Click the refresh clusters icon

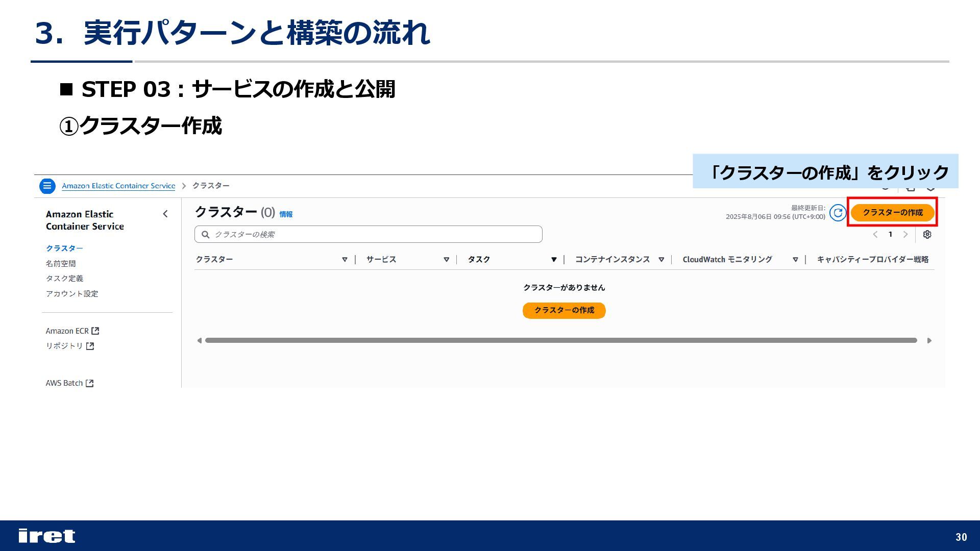tap(838, 213)
